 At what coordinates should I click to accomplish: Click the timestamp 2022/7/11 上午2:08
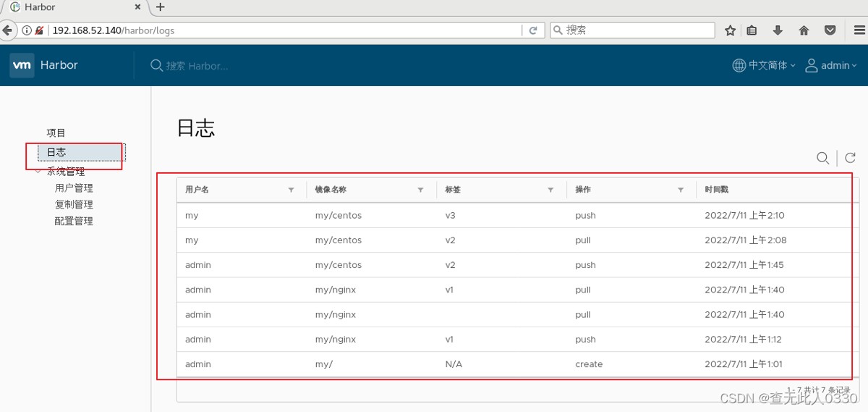(745, 240)
